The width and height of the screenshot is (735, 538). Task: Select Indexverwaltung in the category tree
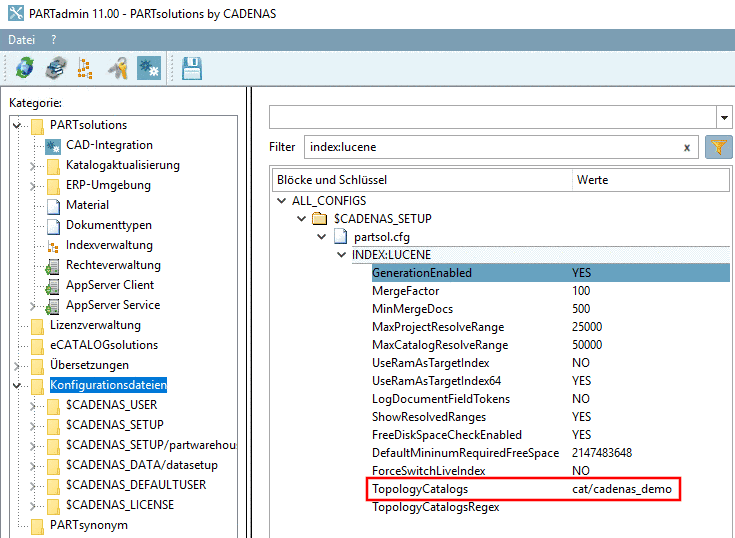[x=108, y=245]
